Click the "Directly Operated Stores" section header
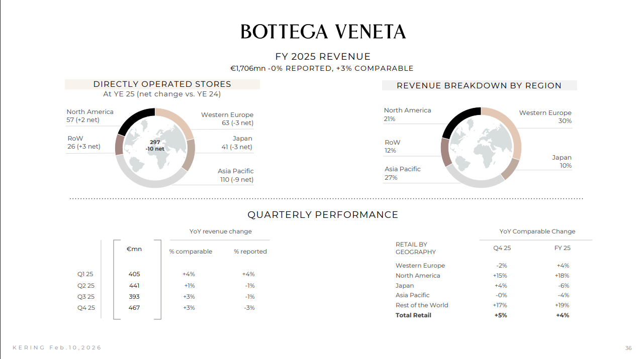 pos(162,84)
